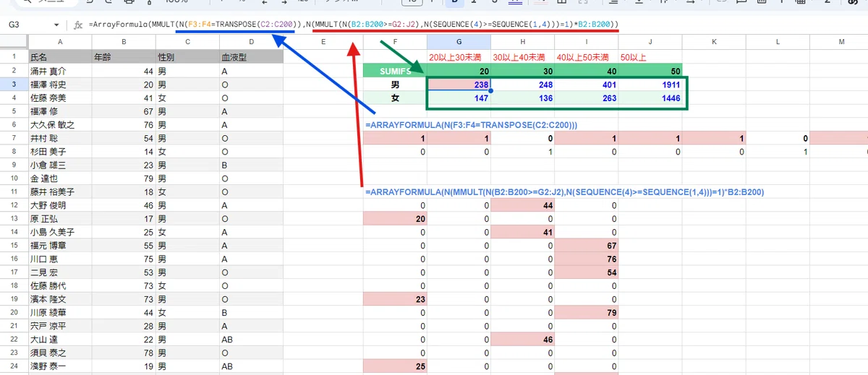Click highlighted cell 41 in column H
The width and height of the screenshot is (868, 375).
tap(522, 233)
